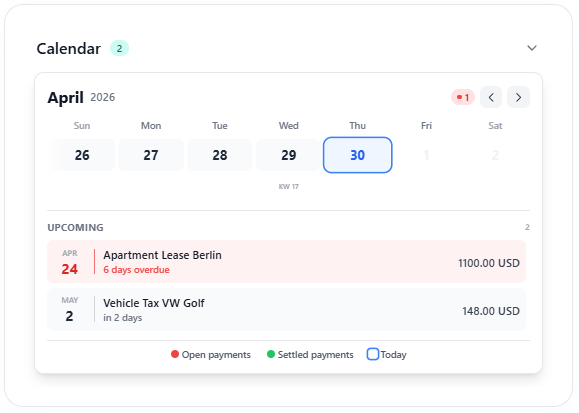Select Sunday 26 in calendar
The width and height of the screenshot is (579, 413).
[82, 155]
